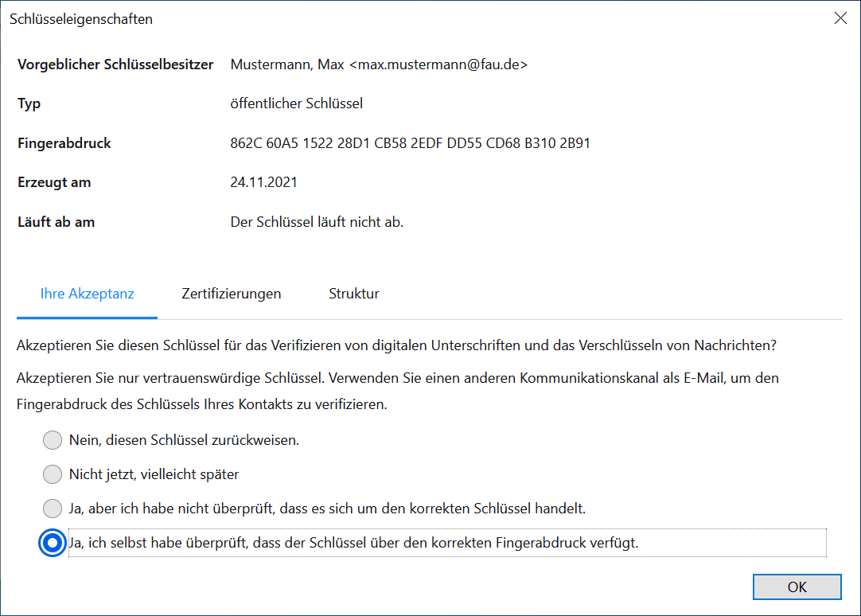This screenshot has width=861, height=616.
Task: Click the 'öffentlicher Schlüssel' type value
Action: click(296, 103)
